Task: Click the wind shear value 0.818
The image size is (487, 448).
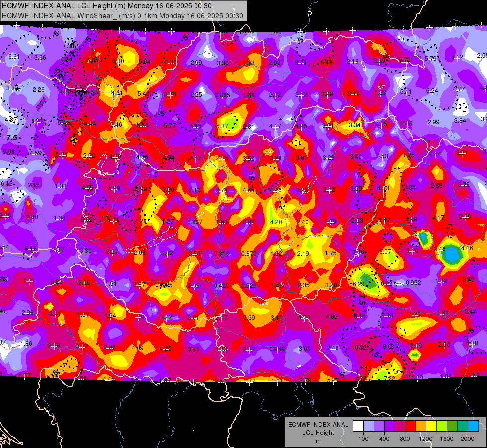Action: tap(222, 254)
